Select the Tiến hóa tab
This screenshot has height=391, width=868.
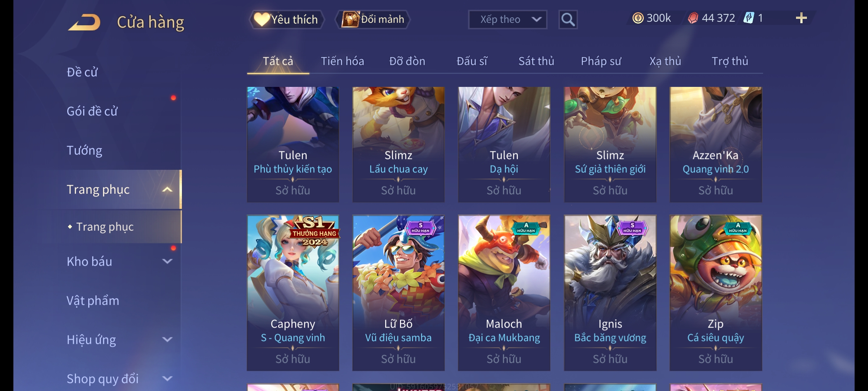pos(342,61)
